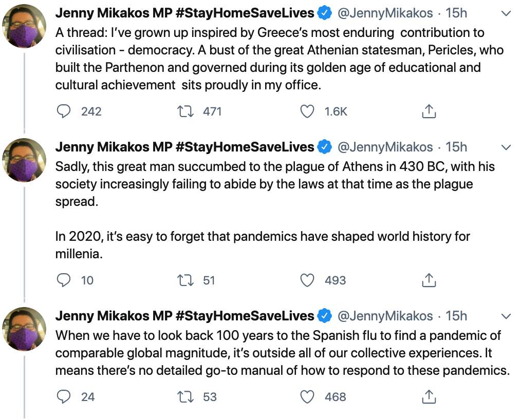Open the first tweet's more options chevron
Screen dimensions: 520x420
pyautogui.click(x=506, y=14)
